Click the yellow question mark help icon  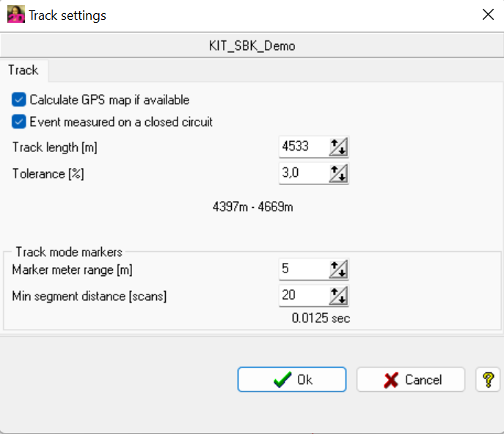tap(488, 380)
